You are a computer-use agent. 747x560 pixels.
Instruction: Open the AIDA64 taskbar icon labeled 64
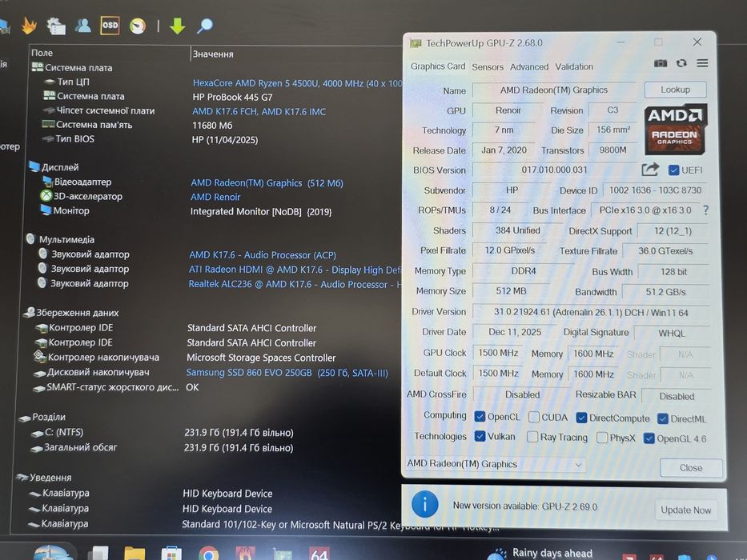click(319, 554)
